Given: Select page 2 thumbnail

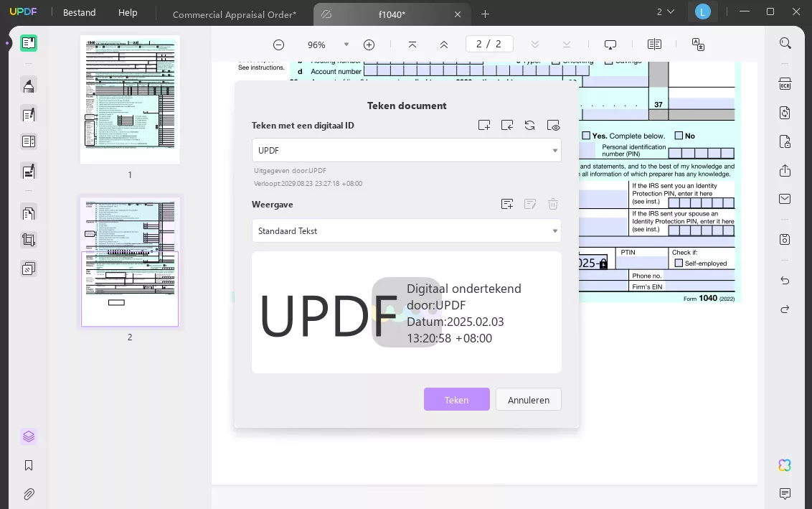Looking at the screenshot, I should [x=130, y=262].
